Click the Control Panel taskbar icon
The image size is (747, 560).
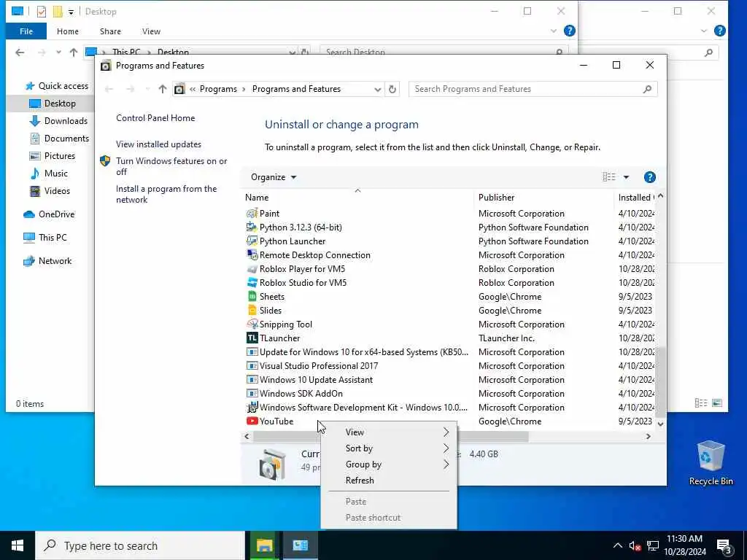click(x=300, y=545)
